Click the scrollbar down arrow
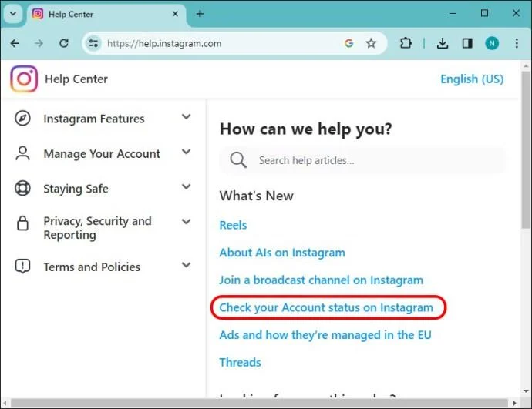 pos(527,391)
